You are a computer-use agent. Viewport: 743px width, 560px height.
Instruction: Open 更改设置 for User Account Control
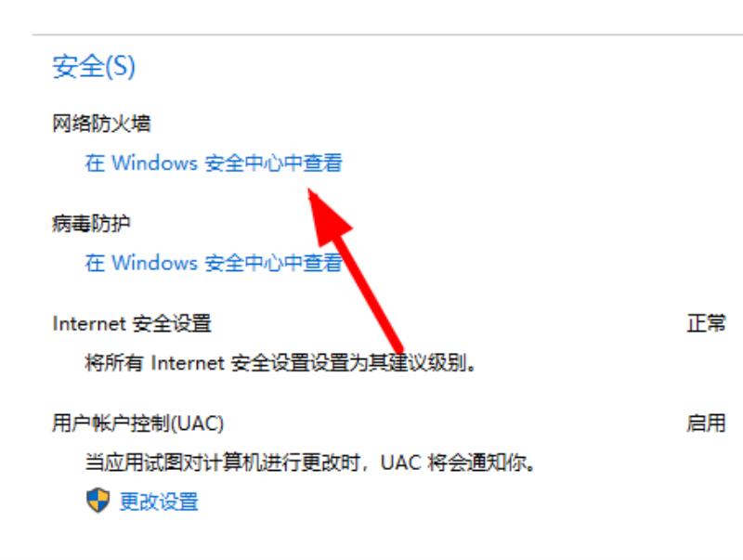click(159, 501)
